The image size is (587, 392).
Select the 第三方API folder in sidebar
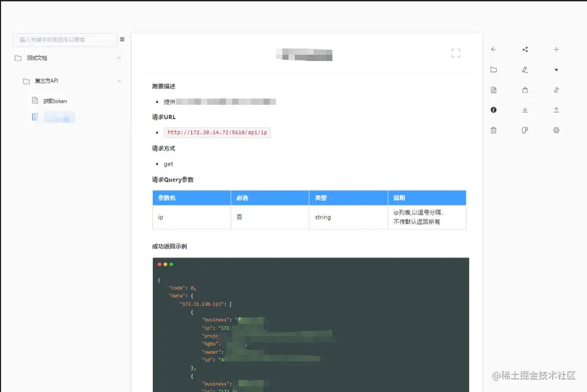(x=46, y=81)
